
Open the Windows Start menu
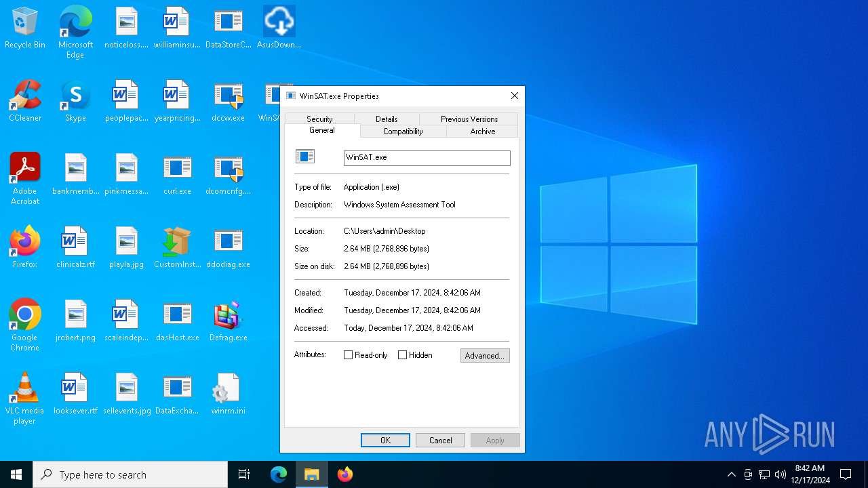(16, 474)
